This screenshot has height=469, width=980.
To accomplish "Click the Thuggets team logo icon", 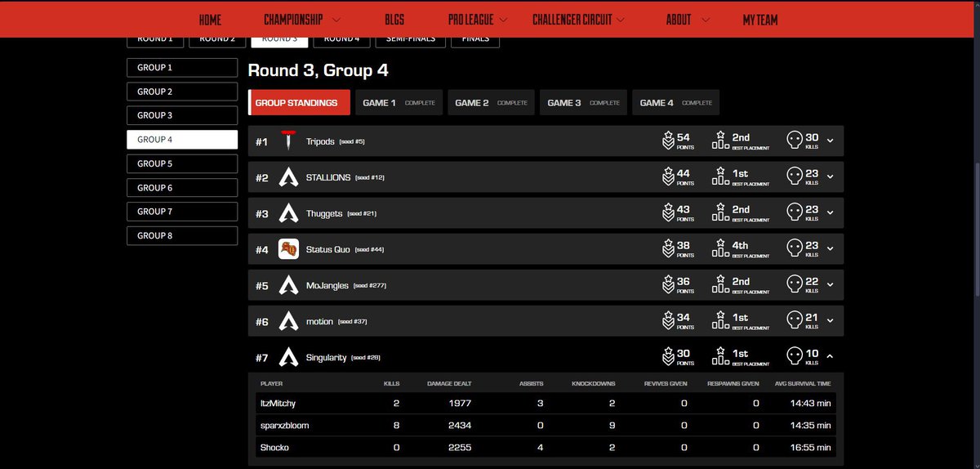I will (287, 213).
